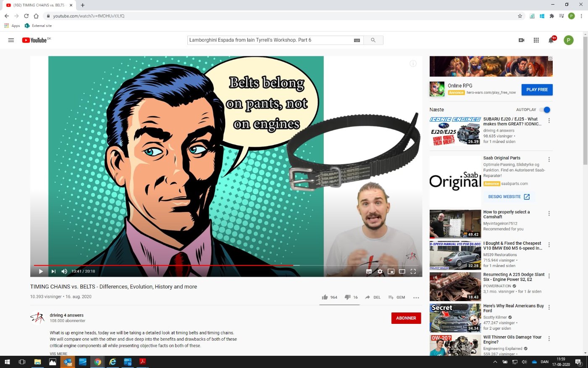
Task: Seek on the red video progress bar
Action: [x=164, y=265]
